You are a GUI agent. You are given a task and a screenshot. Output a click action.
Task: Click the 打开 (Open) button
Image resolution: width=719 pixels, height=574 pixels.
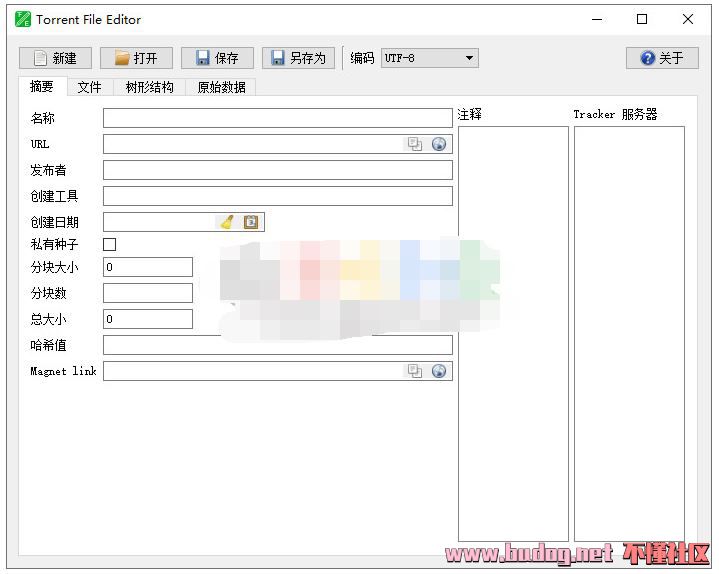coord(137,58)
